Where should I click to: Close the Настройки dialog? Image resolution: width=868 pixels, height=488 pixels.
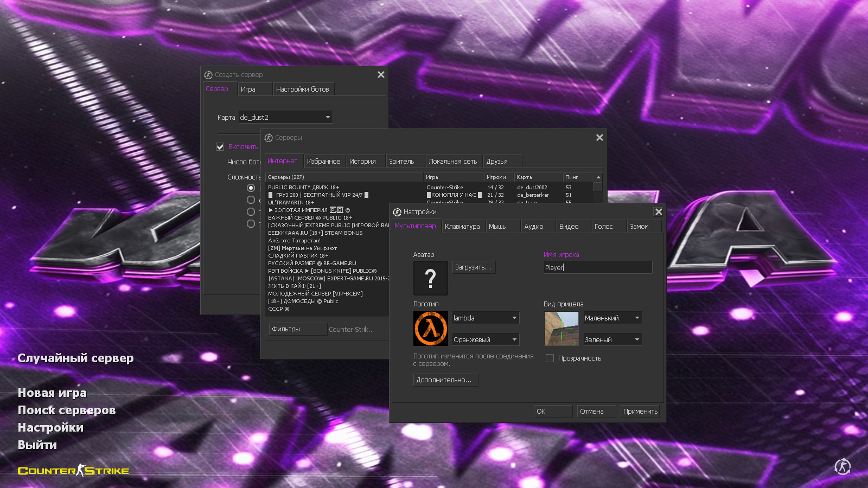(659, 212)
